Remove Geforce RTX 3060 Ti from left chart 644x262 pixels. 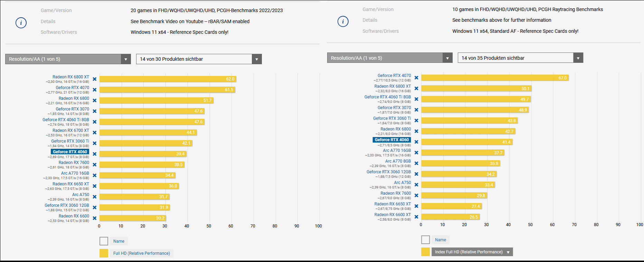point(95,143)
